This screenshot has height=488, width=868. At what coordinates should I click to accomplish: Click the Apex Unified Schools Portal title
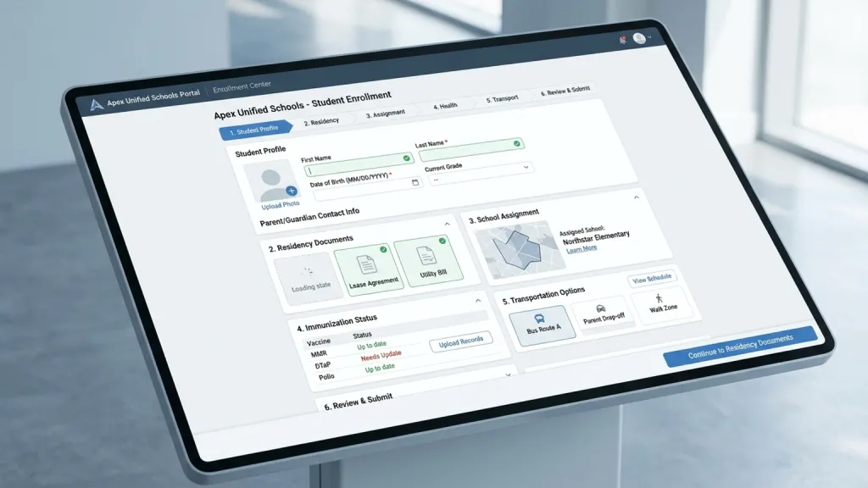[x=153, y=97]
